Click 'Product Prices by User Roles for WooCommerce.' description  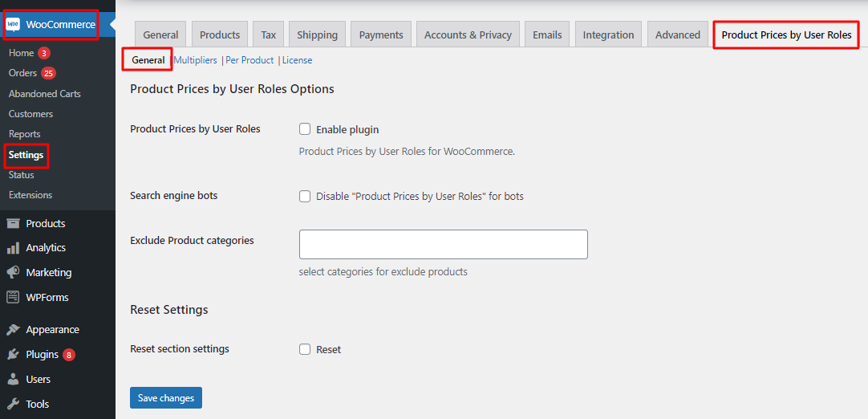coord(407,151)
